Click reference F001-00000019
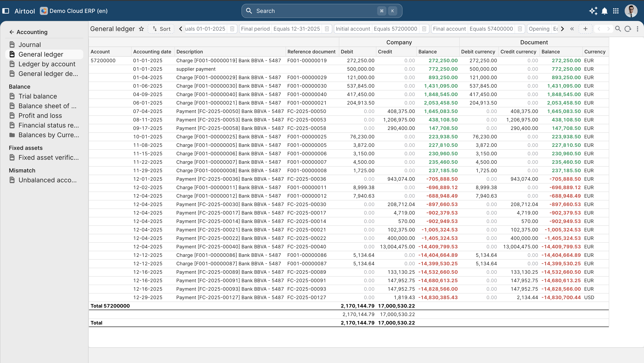Image resolution: width=644 pixels, height=363 pixels. [307, 61]
